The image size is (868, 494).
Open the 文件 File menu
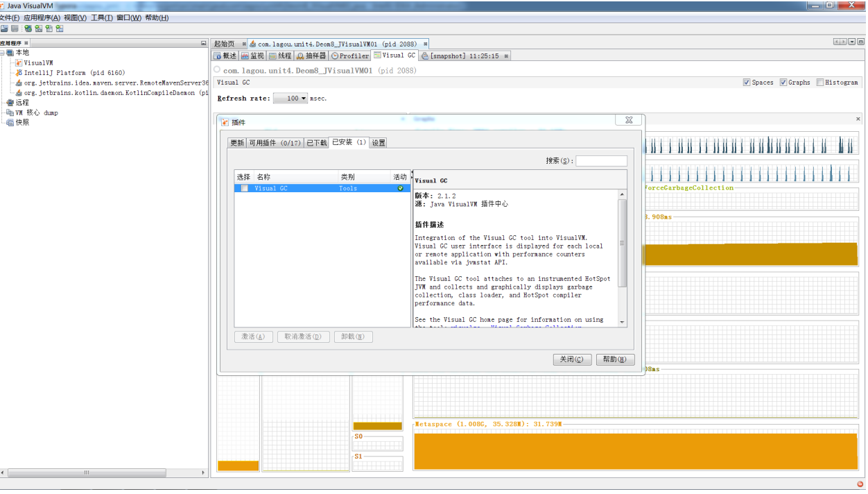point(10,18)
